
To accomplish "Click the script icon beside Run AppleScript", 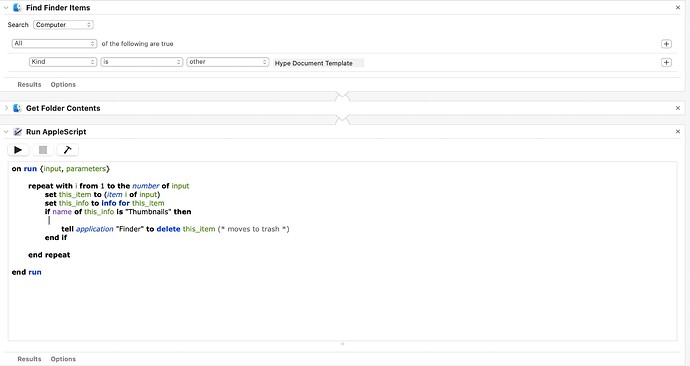I will pyautogui.click(x=18, y=132).
